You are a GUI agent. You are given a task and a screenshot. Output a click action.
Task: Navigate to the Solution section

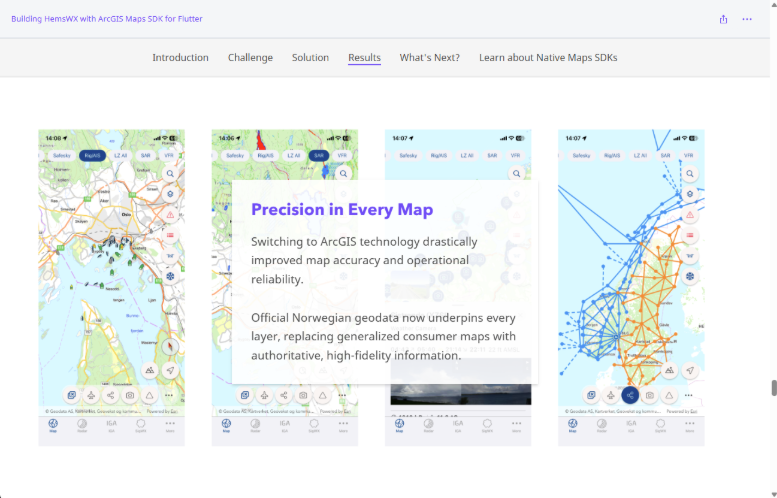point(310,57)
